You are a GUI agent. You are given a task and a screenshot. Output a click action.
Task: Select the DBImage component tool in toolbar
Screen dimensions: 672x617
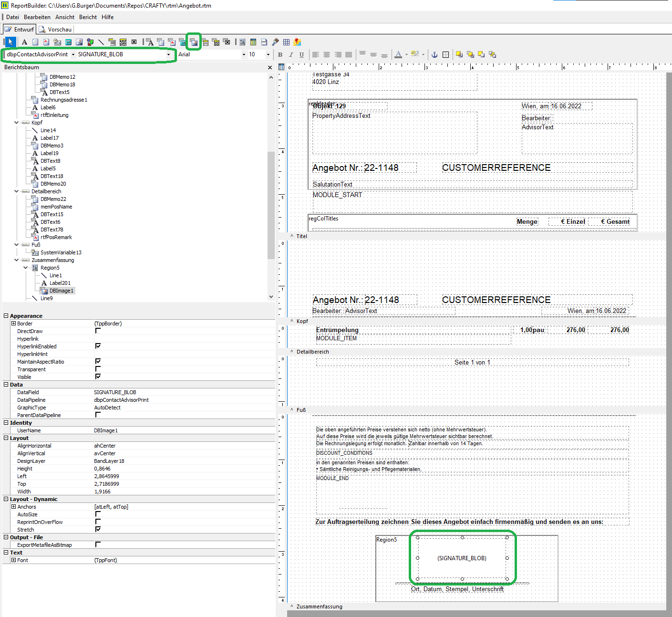click(194, 42)
